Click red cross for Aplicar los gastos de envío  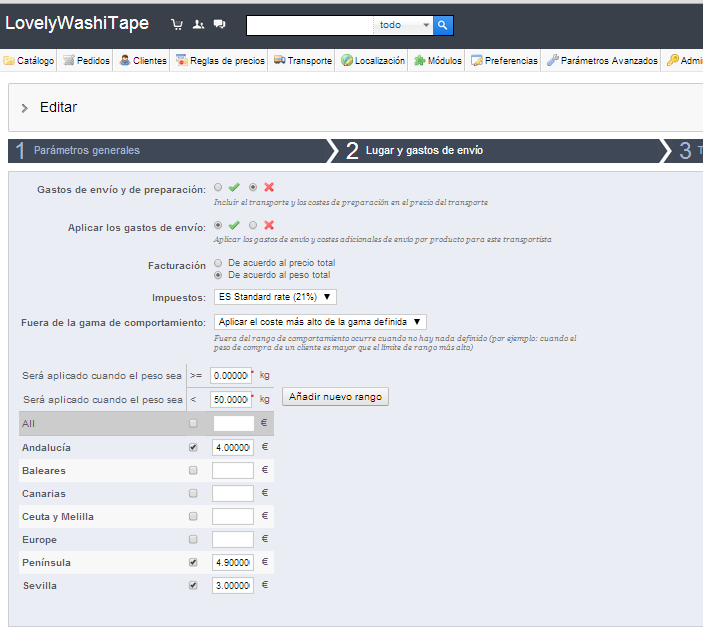pos(269,225)
